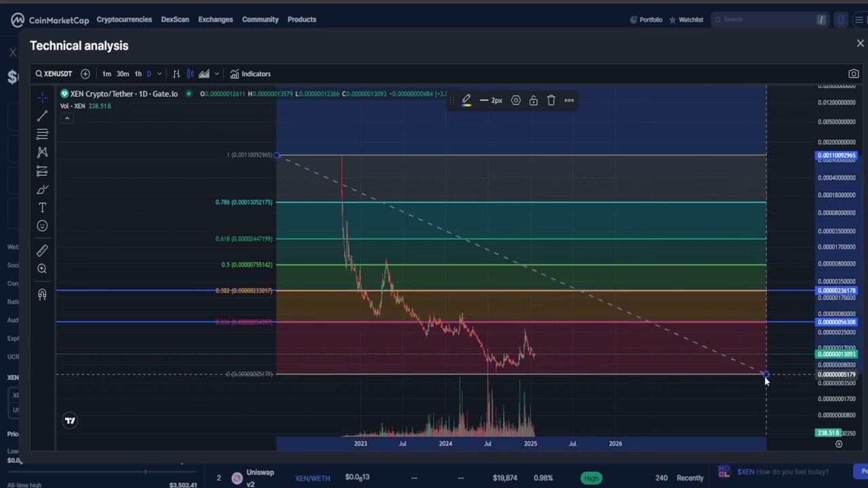Open chart scale settings gear icon

(839, 444)
